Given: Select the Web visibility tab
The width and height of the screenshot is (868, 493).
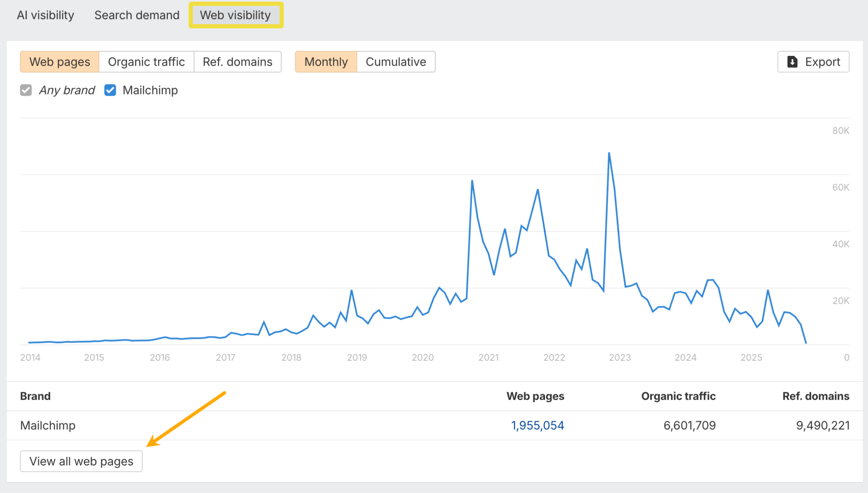Looking at the screenshot, I should click(x=236, y=15).
